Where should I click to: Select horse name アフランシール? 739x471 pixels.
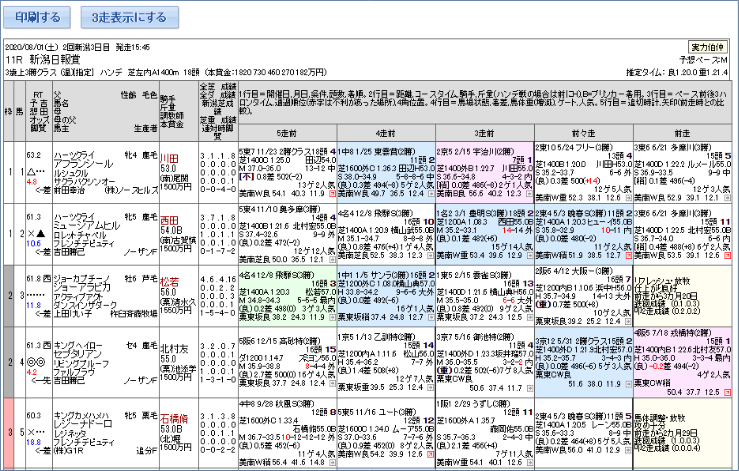(83, 164)
